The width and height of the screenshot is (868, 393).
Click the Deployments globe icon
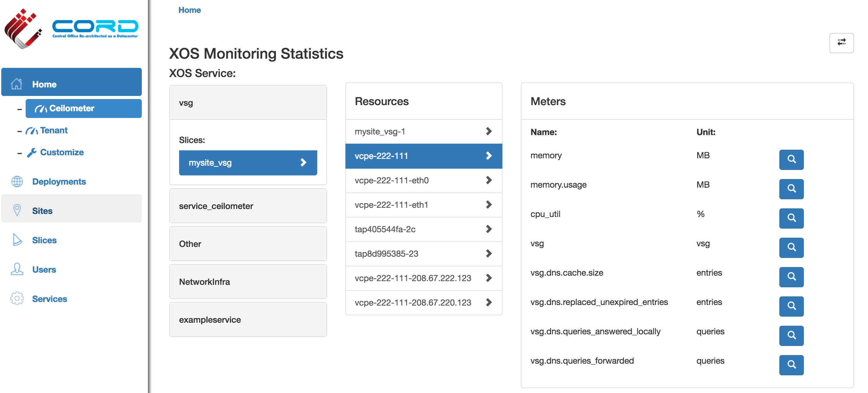17,181
